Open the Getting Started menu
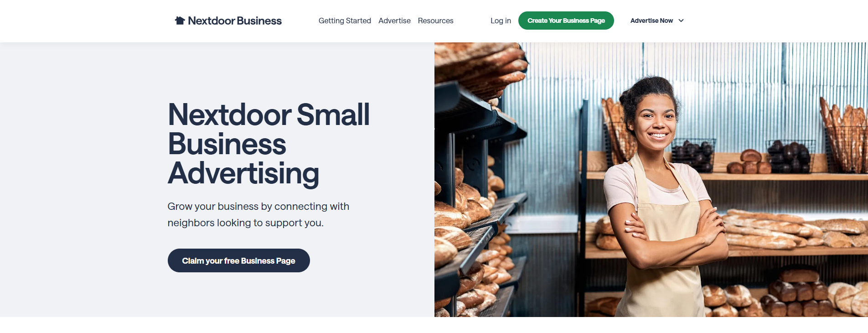This screenshot has width=868, height=333. tap(345, 21)
